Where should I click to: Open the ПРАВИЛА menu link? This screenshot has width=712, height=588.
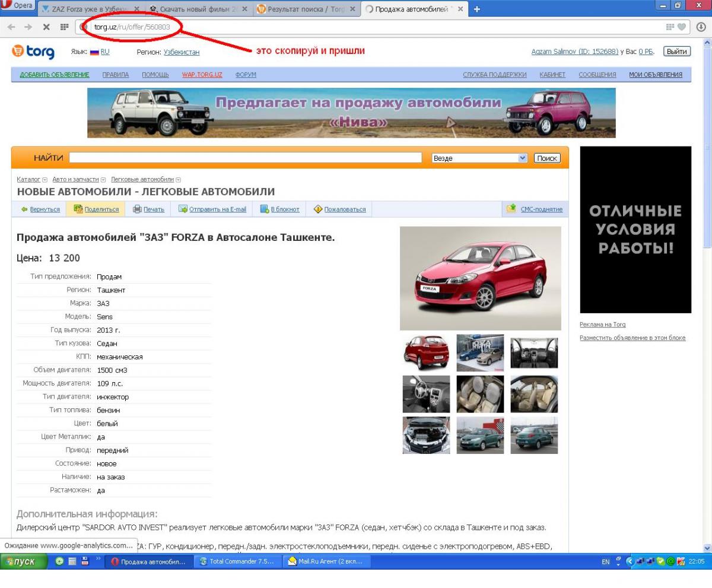116,74
